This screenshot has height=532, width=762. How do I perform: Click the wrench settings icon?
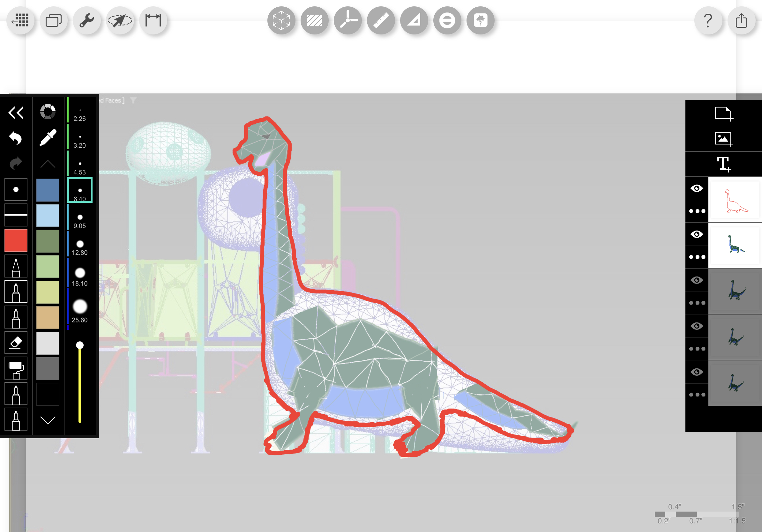coord(86,20)
